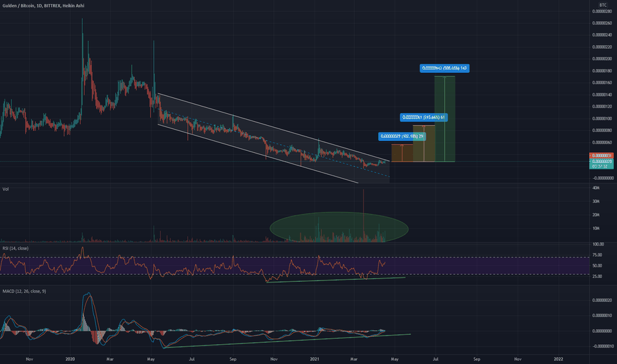Click the 2020 label on the time axis

(x=70, y=359)
